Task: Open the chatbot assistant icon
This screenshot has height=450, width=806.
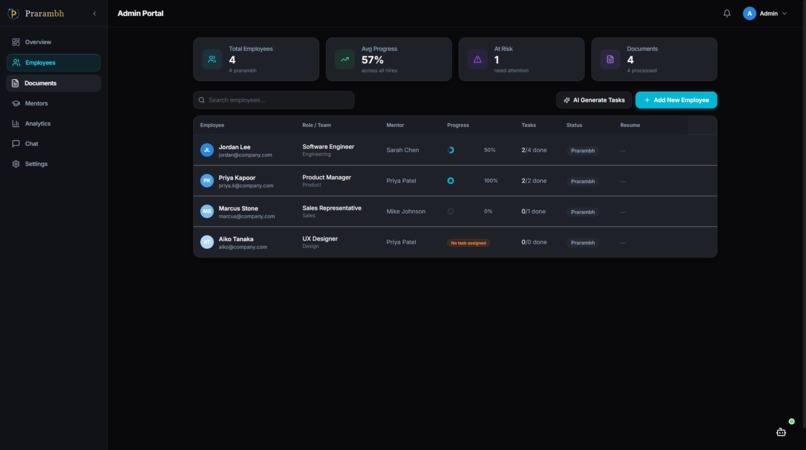Action: click(x=781, y=432)
